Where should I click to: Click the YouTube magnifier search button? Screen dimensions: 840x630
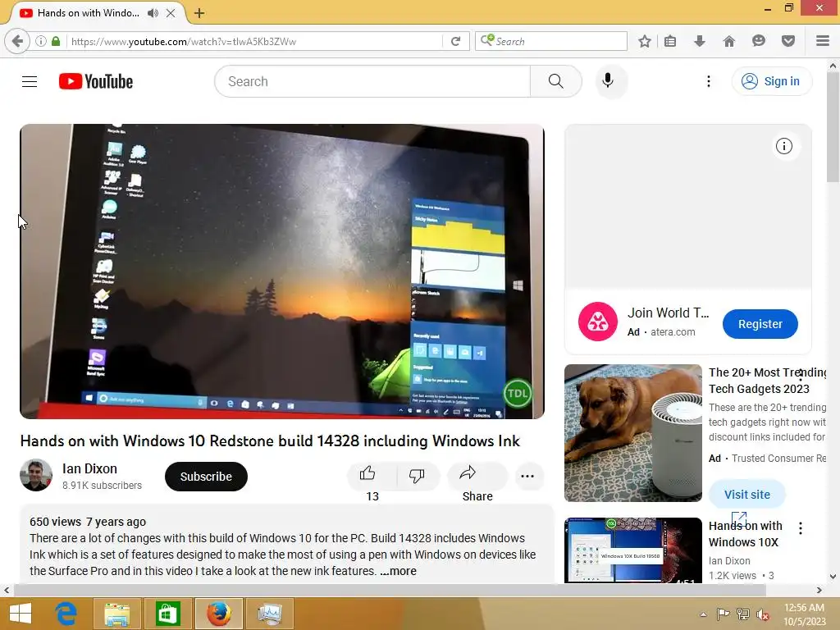[x=556, y=81]
